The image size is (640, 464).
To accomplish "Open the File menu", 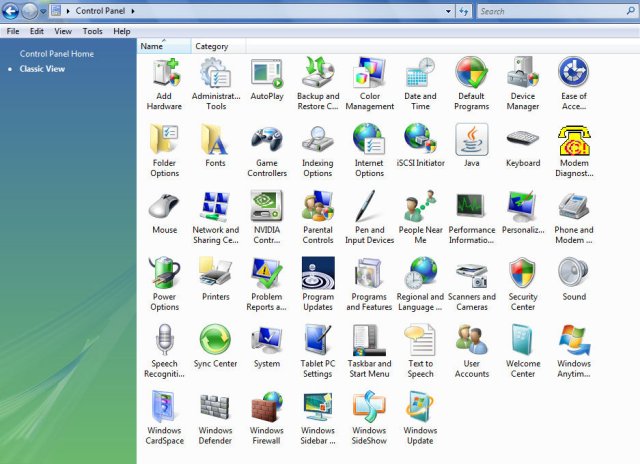I will pyautogui.click(x=13, y=31).
